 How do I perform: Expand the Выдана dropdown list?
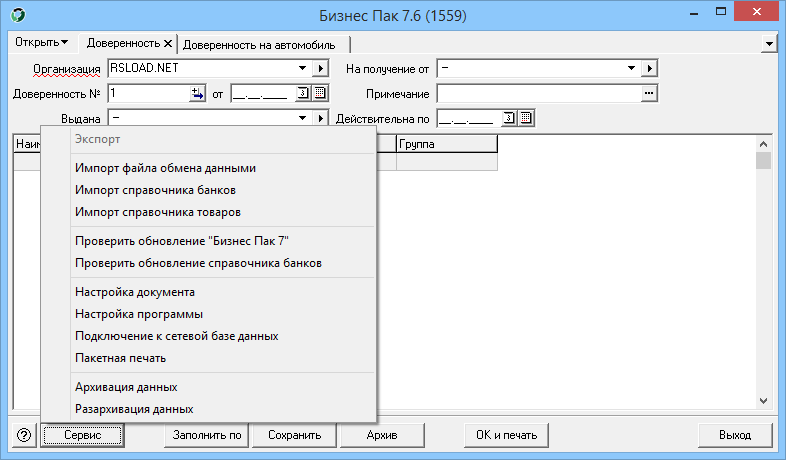tap(303, 118)
